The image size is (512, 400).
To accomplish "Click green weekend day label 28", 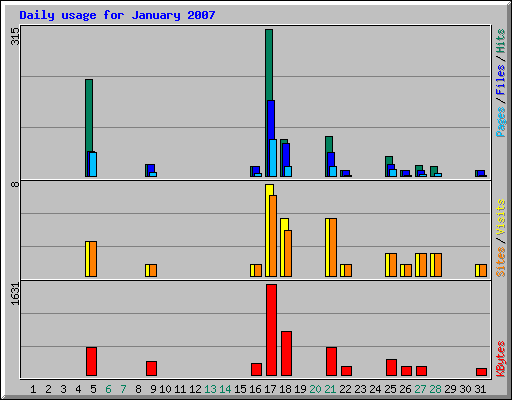I will tap(435, 389).
